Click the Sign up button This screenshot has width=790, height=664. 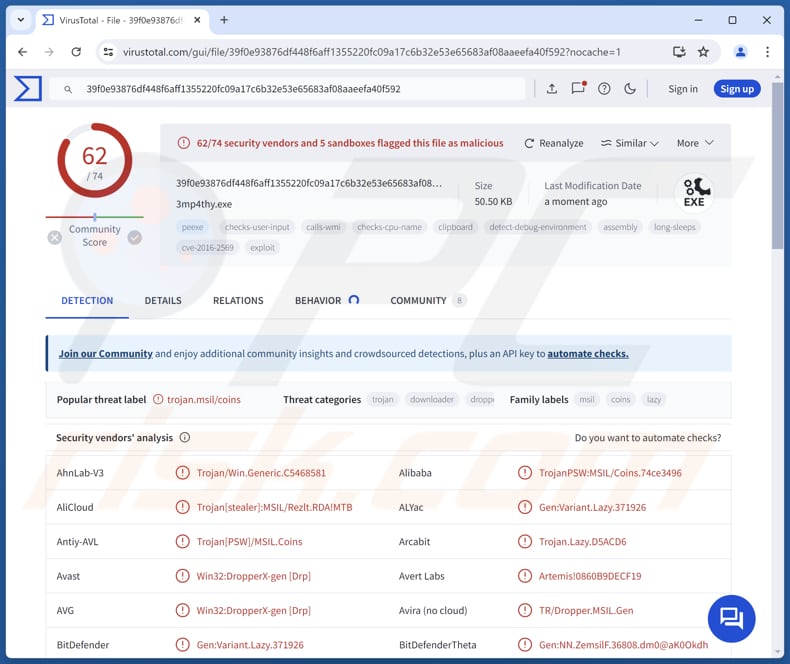(737, 89)
